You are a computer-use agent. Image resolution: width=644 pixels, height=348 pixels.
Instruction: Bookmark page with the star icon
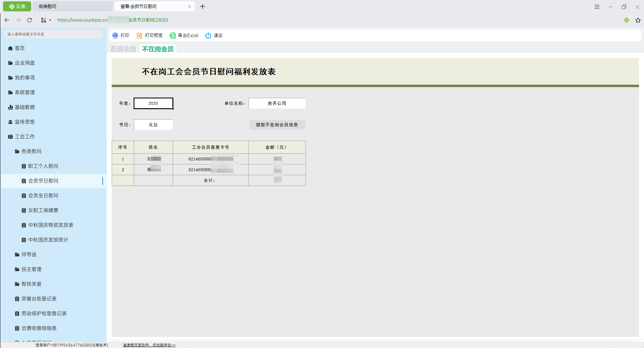point(638,20)
